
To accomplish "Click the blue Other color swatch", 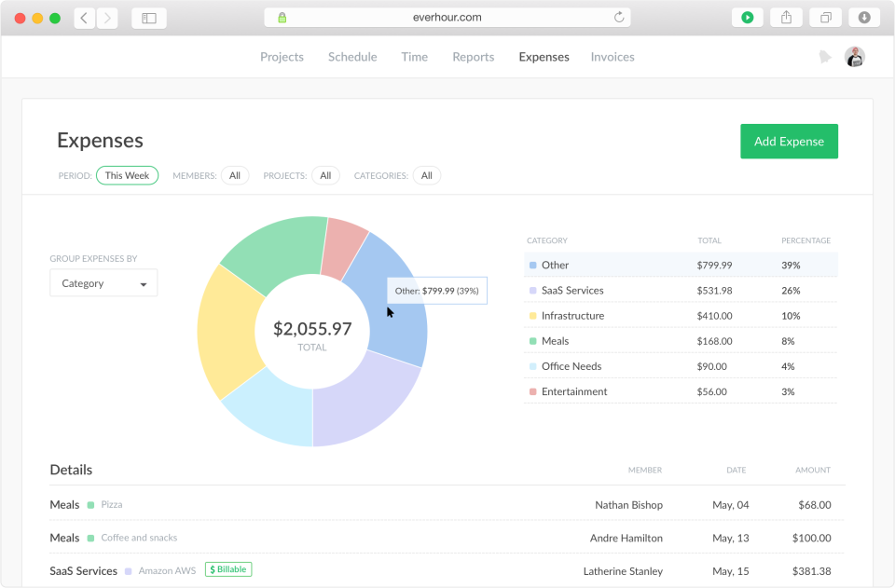I will click(532, 266).
